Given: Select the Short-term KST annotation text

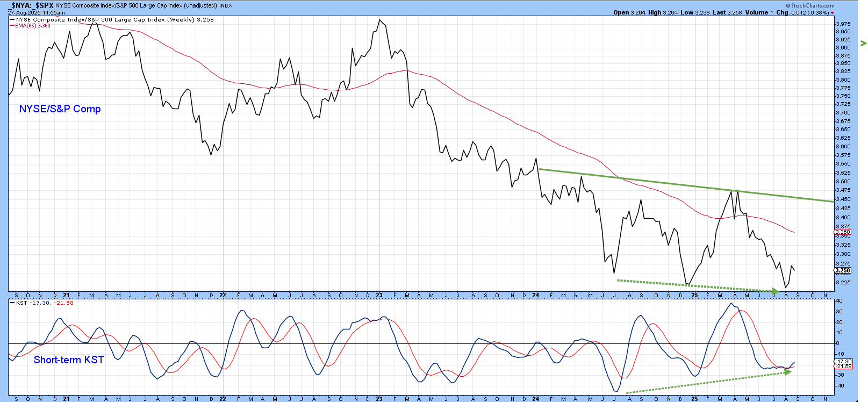Looking at the screenshot, I should [68, 360].
